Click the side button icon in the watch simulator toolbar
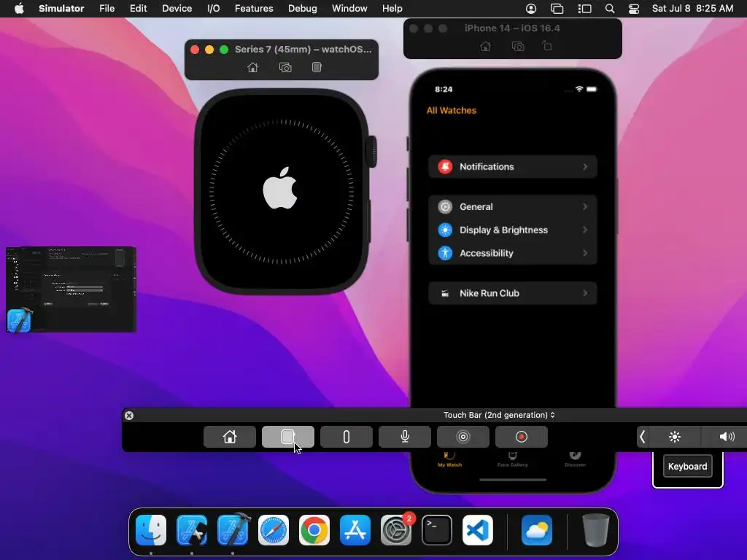This screenshot has width=747, height=560. (x=317, y=67)
